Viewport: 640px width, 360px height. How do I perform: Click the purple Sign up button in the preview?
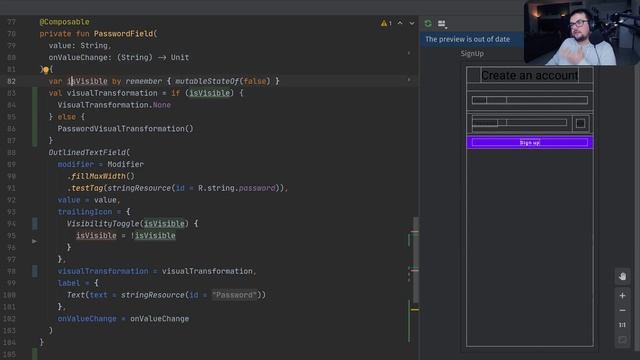click(530, 142)
